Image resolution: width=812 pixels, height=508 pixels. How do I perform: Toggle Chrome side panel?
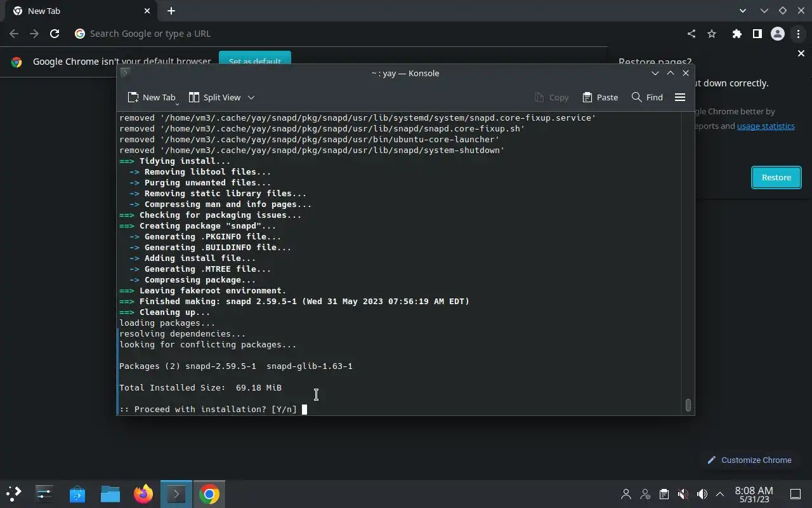tap(757, 34)
